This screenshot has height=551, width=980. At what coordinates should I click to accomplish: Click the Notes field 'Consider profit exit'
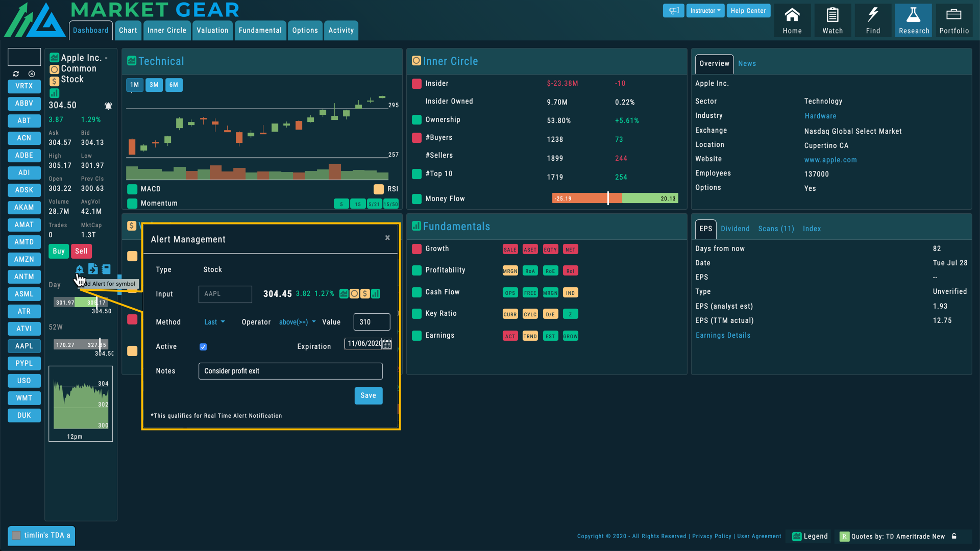point(290,371)
